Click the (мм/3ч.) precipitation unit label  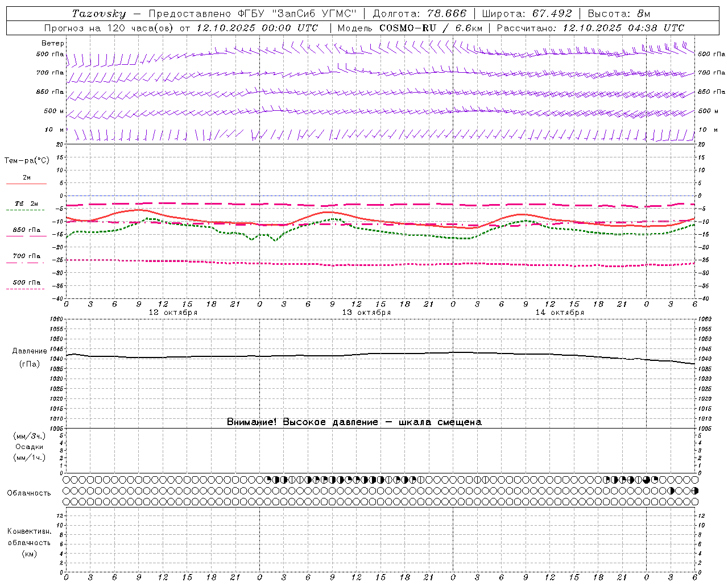tap(30, 436)
